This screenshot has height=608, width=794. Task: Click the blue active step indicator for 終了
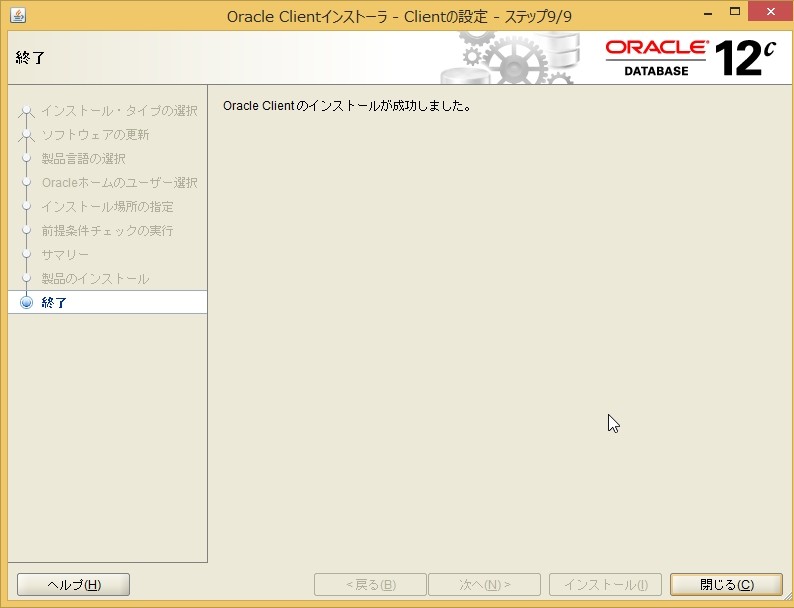(x=26, y=302)
